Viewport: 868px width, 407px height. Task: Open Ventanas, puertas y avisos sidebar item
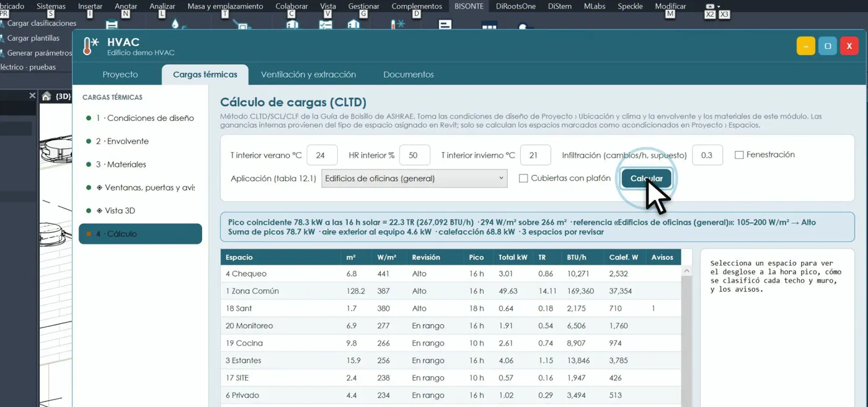click(140, 187)
